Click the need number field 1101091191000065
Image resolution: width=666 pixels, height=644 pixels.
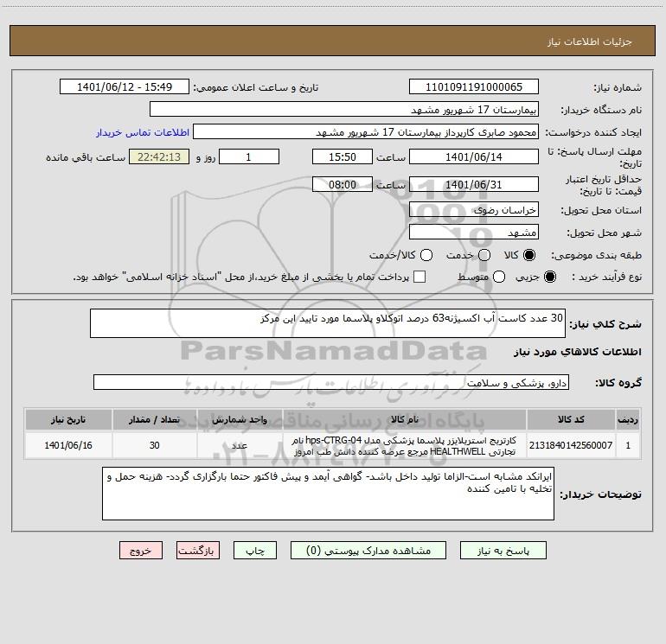coord(474,86)
